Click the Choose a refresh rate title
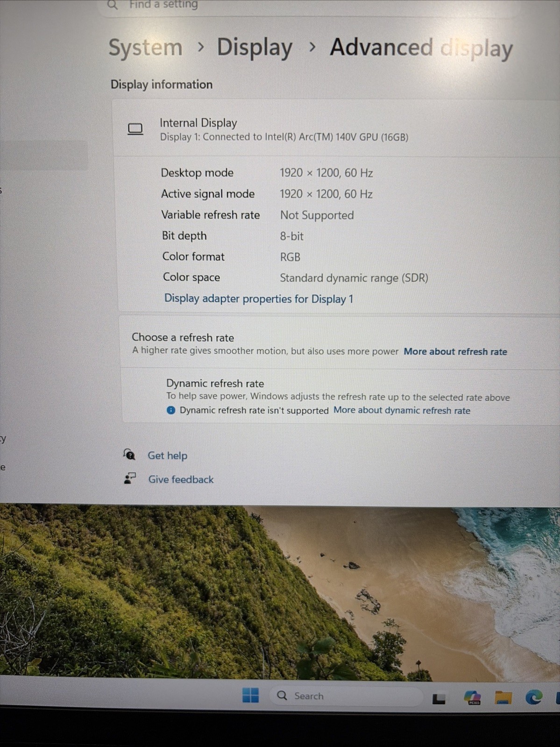 tap(183, 337)
